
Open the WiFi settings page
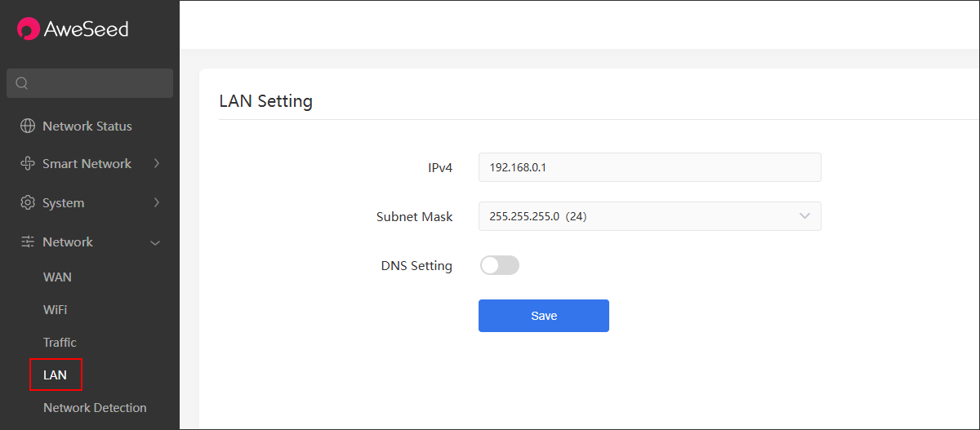pyautogui.click(x=56, y=310)
